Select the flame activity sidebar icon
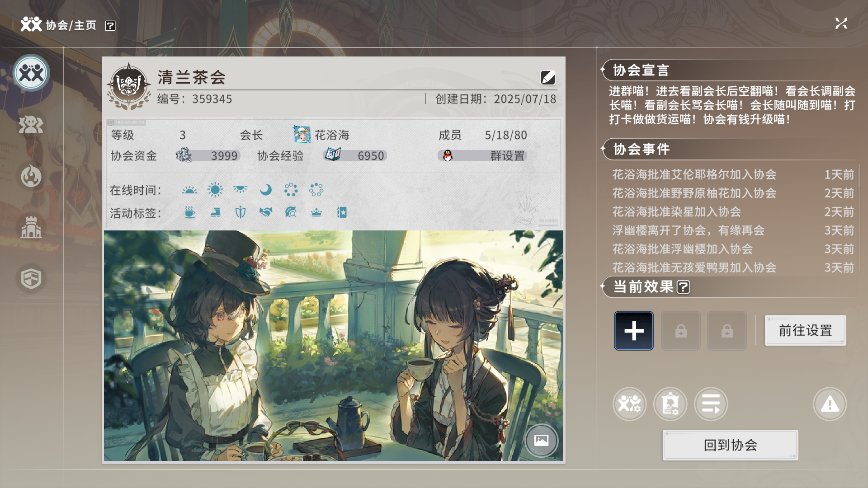 [31, 176]
